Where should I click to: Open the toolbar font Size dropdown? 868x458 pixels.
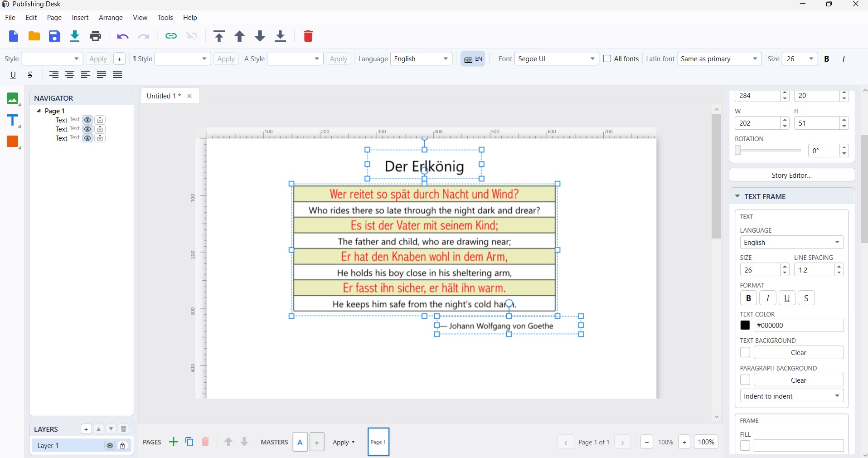(800, 59)
